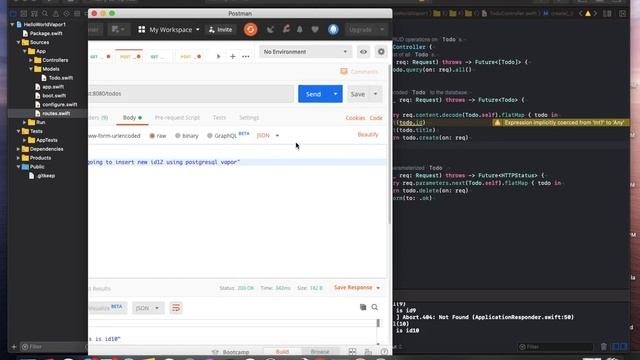Click the Save button

tap(358, 94)
